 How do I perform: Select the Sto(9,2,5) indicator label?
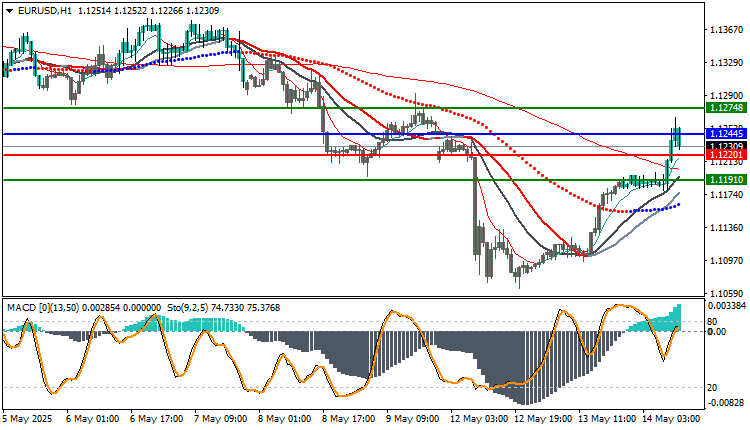188,308
